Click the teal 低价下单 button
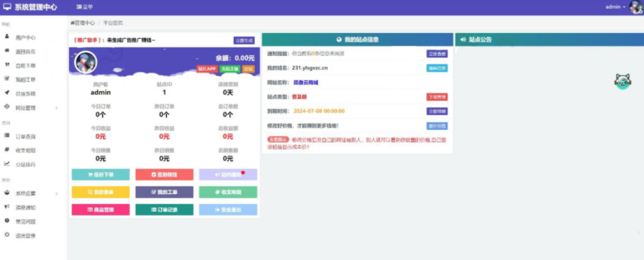644x260 pixels. [101, 175]
